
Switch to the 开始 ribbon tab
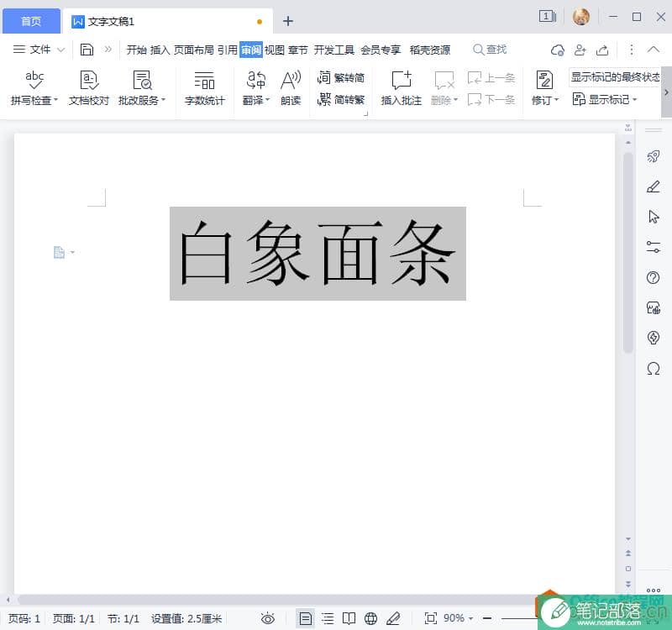137,50
